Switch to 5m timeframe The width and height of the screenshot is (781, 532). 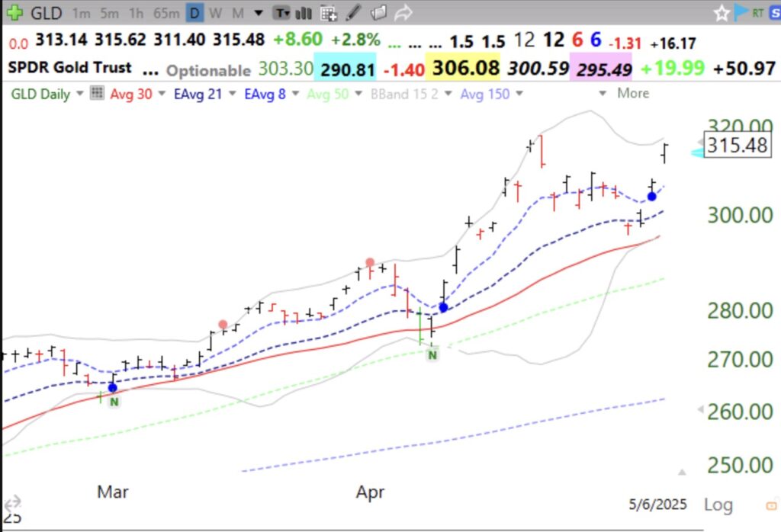[x=109, y=13]
